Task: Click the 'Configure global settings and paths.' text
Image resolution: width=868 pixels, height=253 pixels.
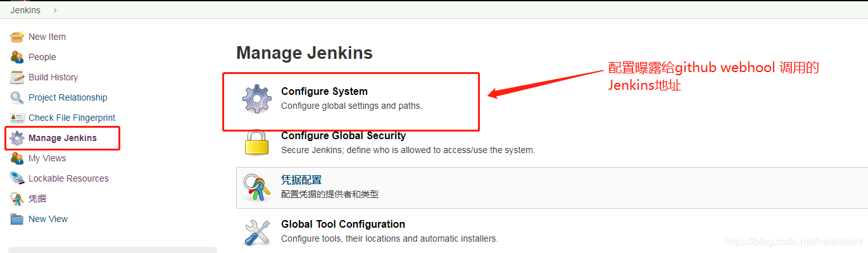Action: click(x=351, y=106)
